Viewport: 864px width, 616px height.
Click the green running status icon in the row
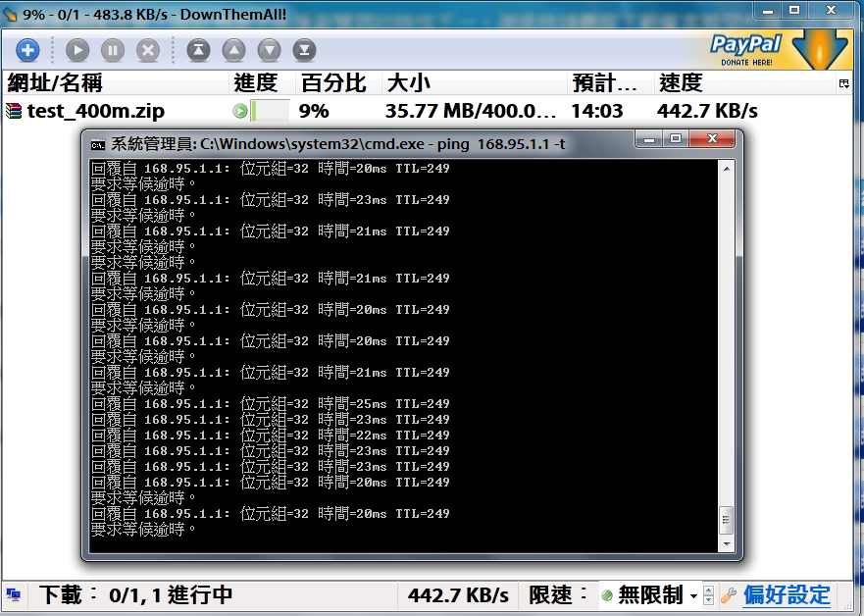[x=239, y=111]
